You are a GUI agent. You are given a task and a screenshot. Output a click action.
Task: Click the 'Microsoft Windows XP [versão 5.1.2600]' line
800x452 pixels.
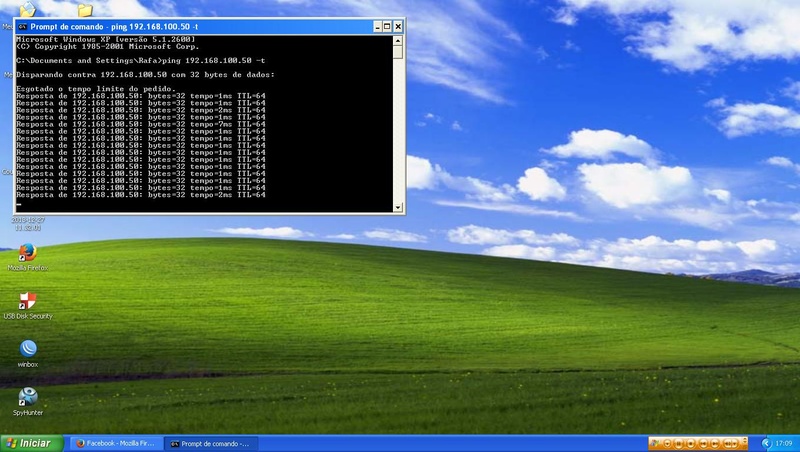tap(106, 39)
